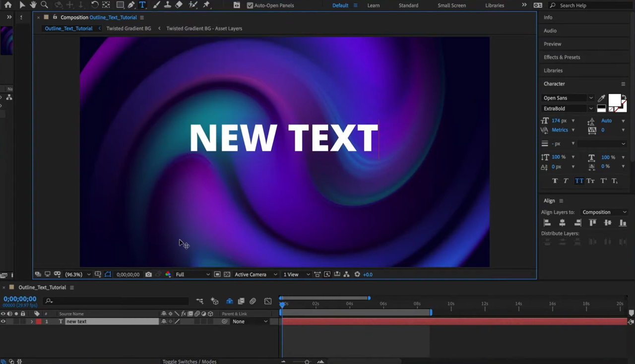635x364 pixels.
Task: Click the Home icon
Action: 8,5
